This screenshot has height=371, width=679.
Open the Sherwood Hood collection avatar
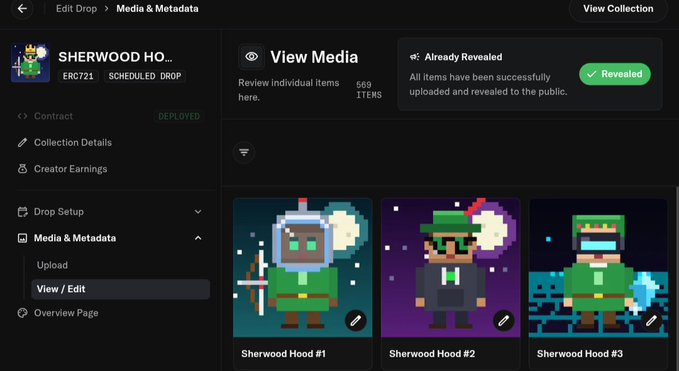coord(30,63)
